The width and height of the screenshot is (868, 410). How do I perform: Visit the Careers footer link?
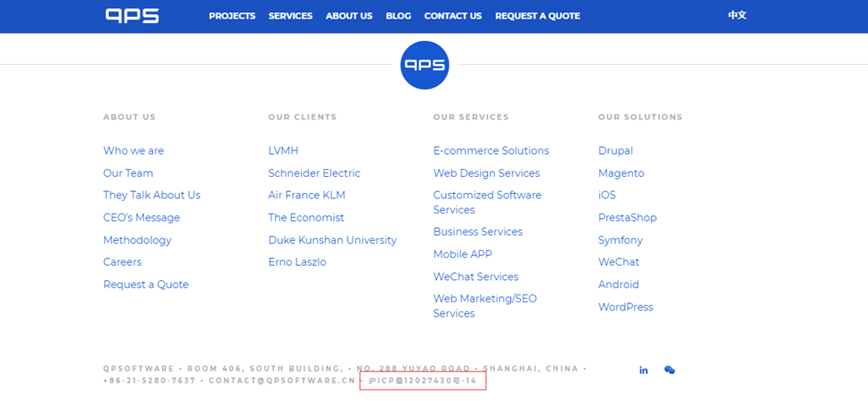pyautogui.click(x=122, y=262)
